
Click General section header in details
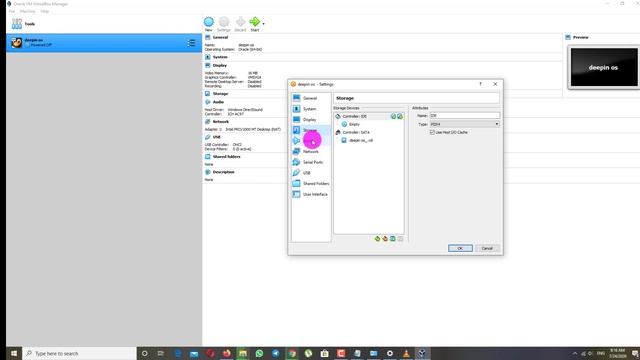[x=220, y=37]
